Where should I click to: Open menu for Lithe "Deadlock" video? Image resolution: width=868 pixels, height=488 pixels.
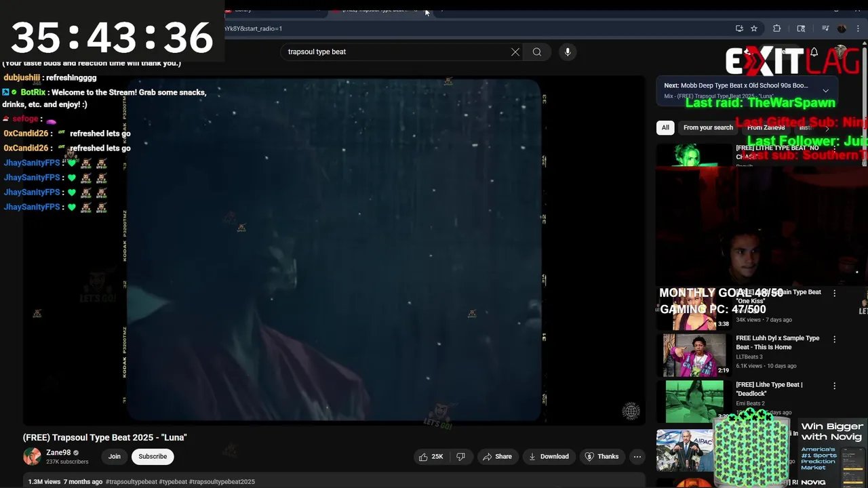tap(835, 386)
